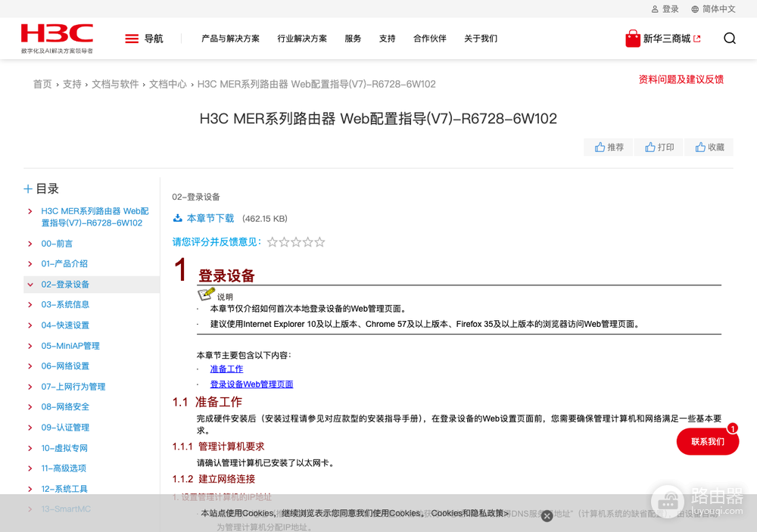Click the H3C logo
757x532 pixels.
point(57,38)
